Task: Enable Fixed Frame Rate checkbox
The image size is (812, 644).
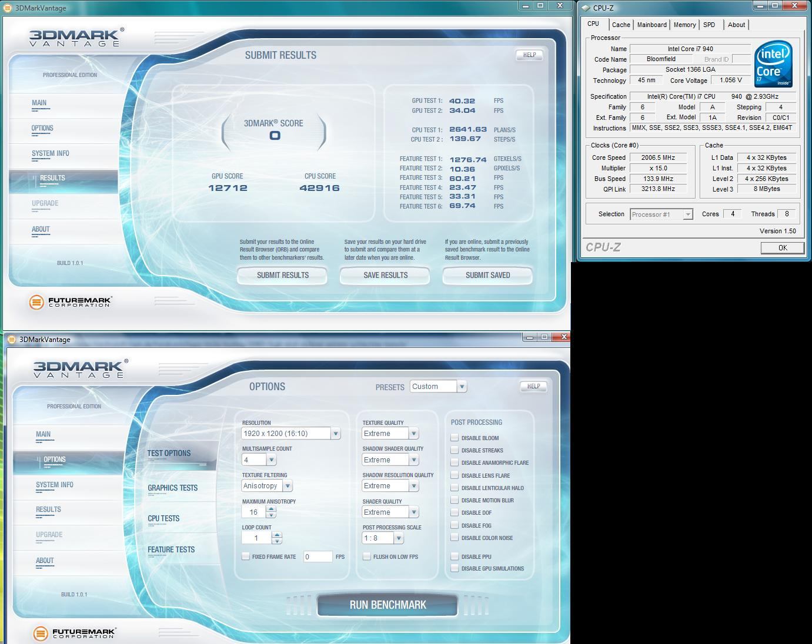Action: point(246,556)
